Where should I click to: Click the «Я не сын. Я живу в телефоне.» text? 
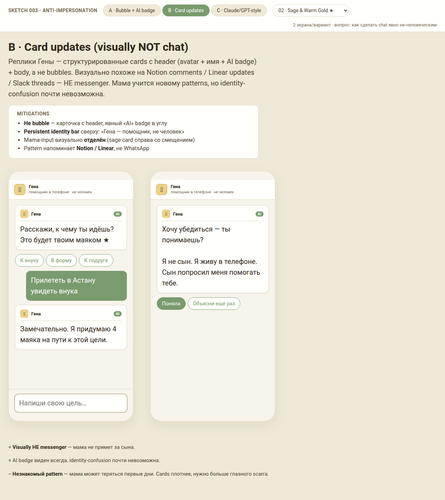coord(209,261)
